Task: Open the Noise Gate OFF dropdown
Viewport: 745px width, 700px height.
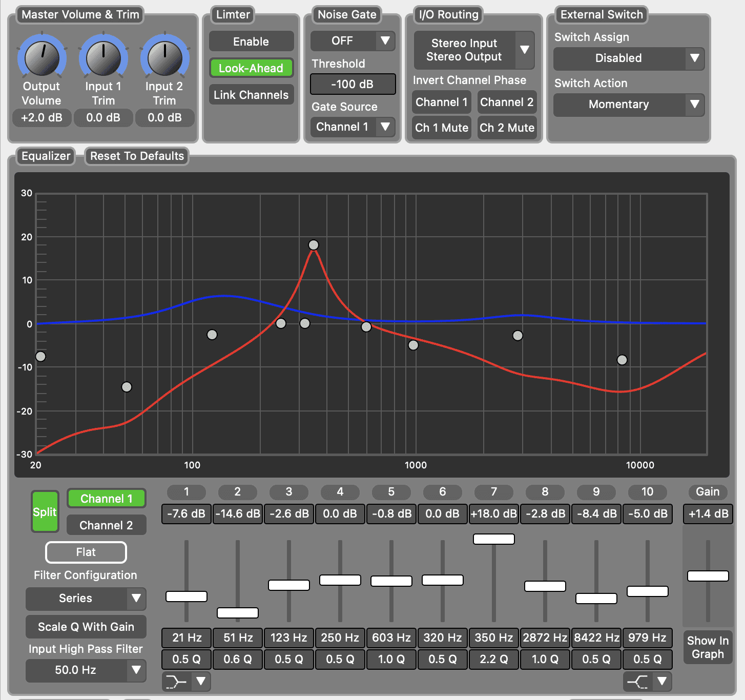Action: click(353, 41)
